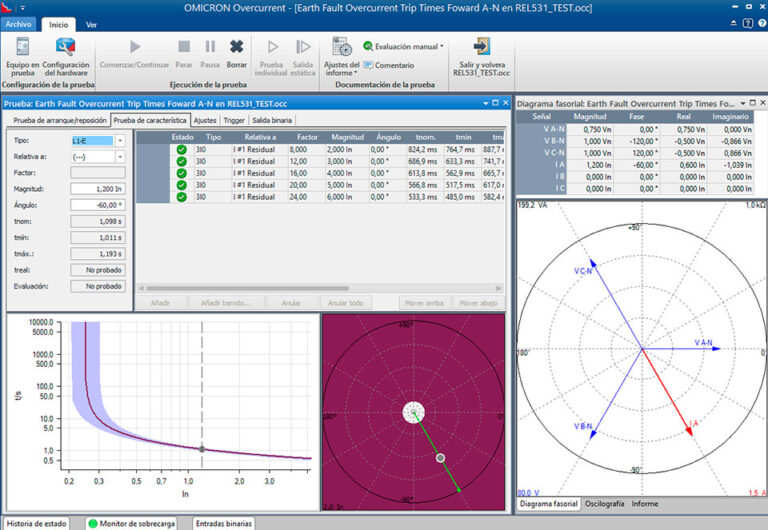Click first row green status checkmark
This screenshot has height=530, width=768.
tap(181, 150)
